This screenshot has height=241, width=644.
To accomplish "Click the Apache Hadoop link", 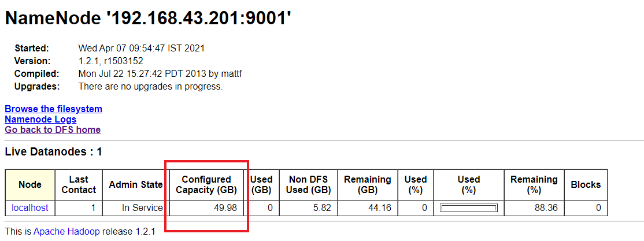I will click(66, 232).
